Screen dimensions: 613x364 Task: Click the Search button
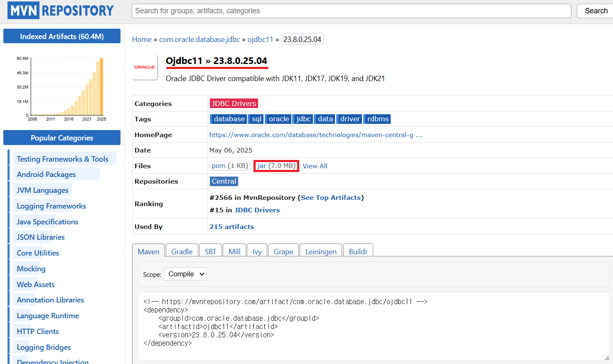tap(596, 11)
